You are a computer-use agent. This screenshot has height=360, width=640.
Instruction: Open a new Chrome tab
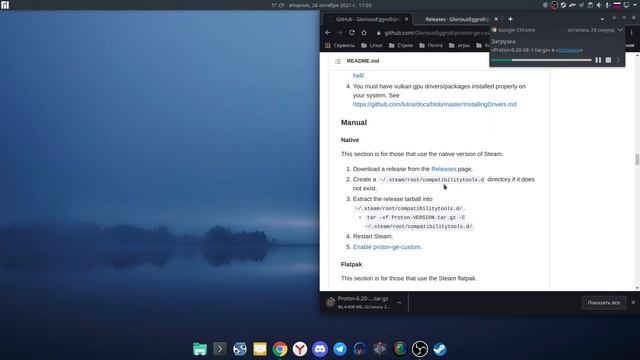click(x=510, y=19)
